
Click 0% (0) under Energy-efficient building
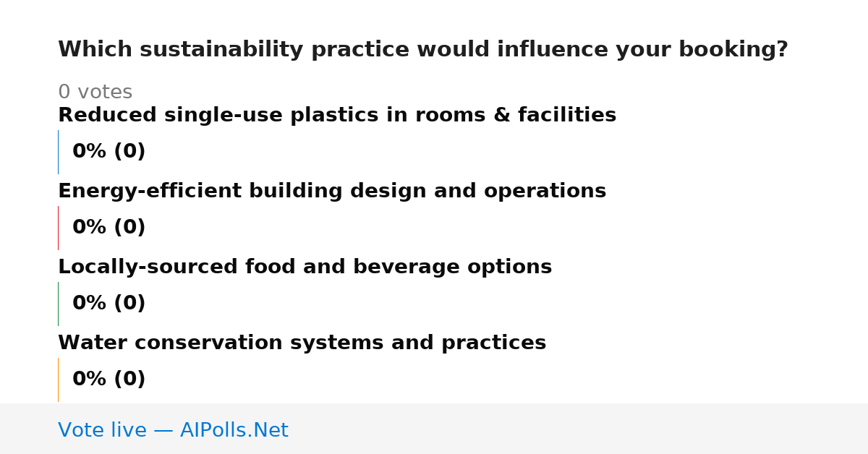tap(109, 228)
